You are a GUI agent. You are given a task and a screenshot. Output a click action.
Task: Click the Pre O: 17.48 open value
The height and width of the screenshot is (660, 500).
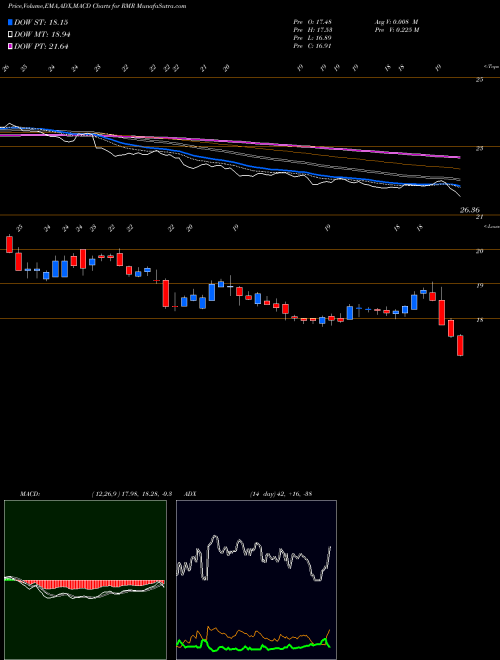click(x=312, y=22)
